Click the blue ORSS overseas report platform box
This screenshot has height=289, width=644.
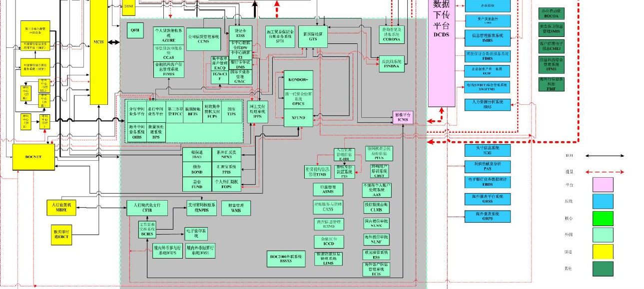(x=488, y=198)
